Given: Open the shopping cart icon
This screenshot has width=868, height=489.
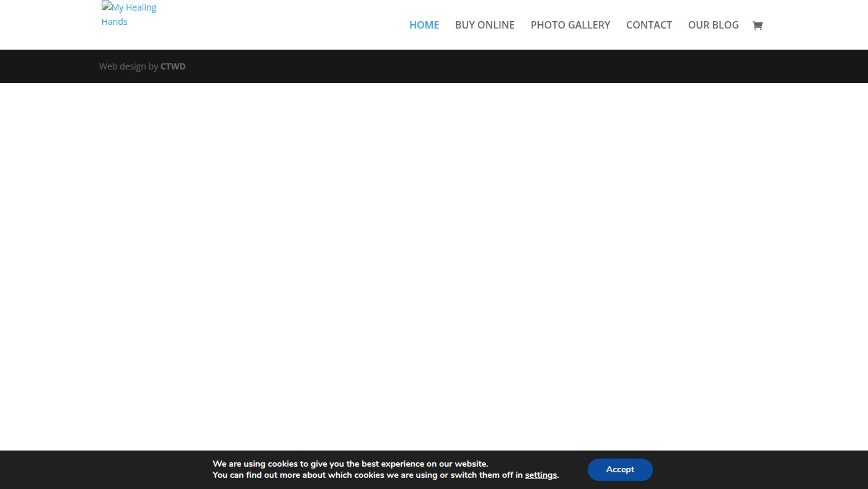Looking at the screenshot, I should point(757,25).
